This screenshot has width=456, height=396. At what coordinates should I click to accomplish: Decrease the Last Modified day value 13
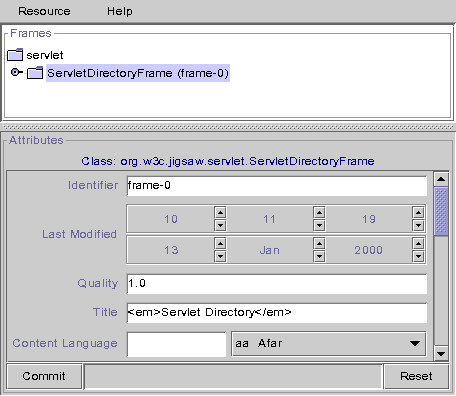pos(220,257)
